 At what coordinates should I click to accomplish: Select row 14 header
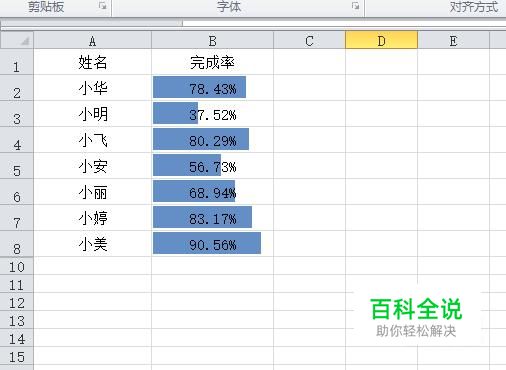point(17,338)
